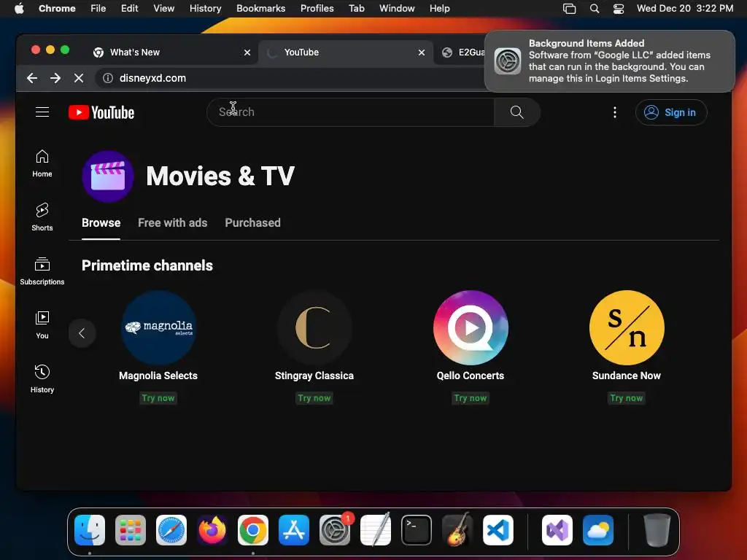Image resolution: width=747 pixels, height=560 pixels.
Task: Open Terminal from the dock
Action: 417,530
